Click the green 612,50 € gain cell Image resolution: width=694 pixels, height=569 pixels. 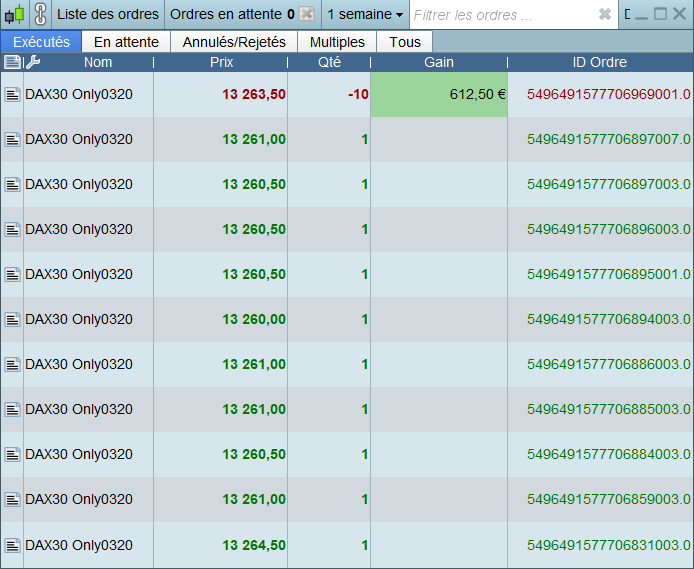[x=439, y=94]
